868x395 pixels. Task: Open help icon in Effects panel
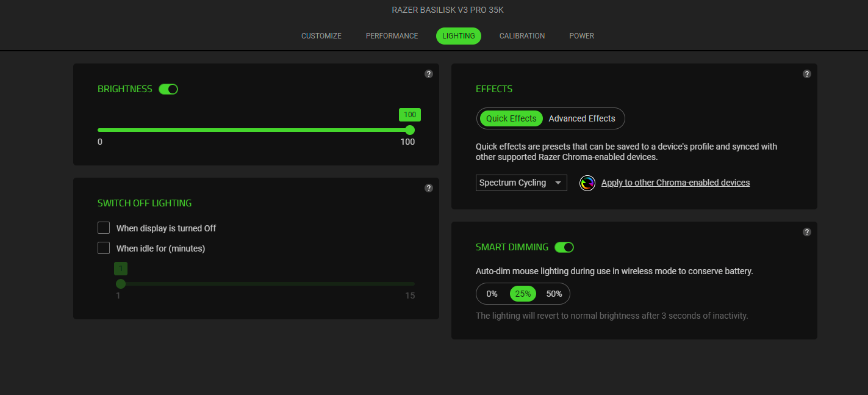pos(807,74)
